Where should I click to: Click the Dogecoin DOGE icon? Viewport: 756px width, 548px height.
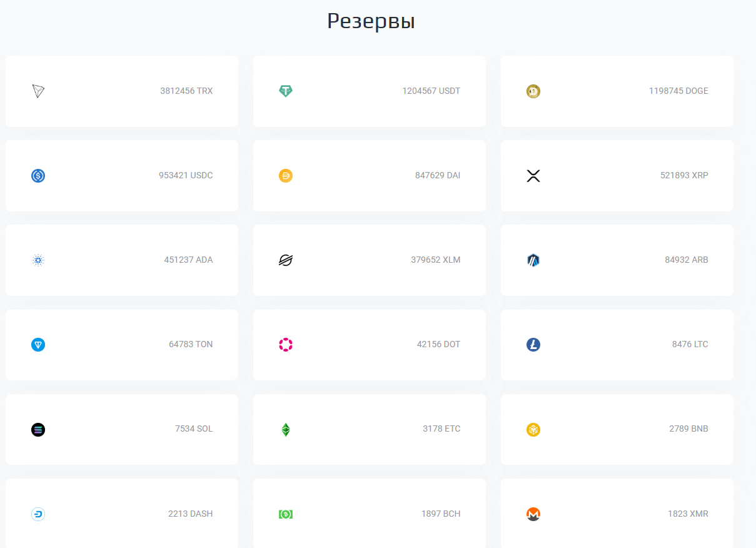tap(533, 91)
